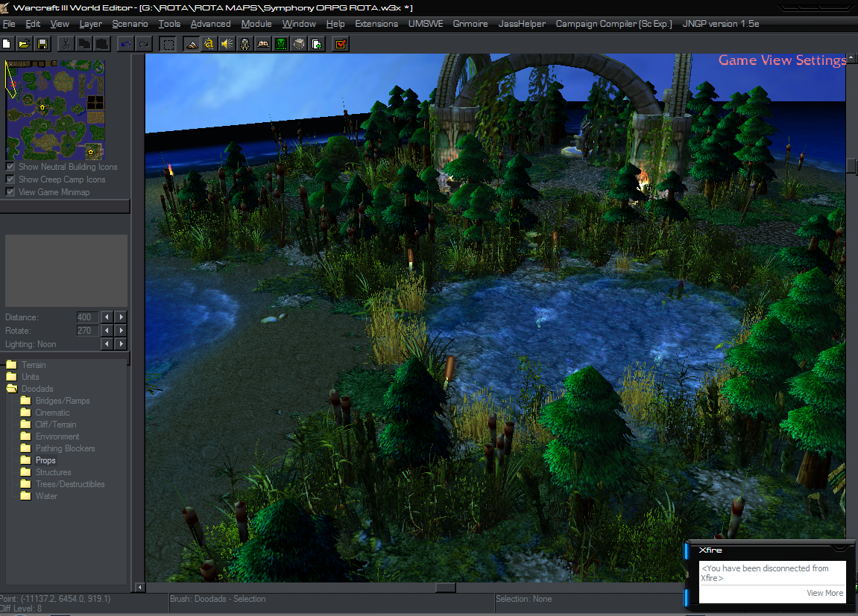Open the Help menu
Screen dimensions: 858x616
click(335, 24)
